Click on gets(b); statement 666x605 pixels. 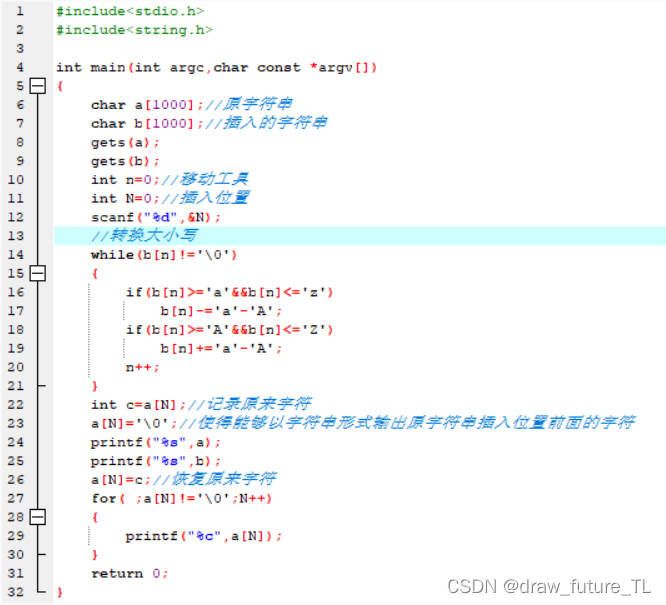point(125,161)
